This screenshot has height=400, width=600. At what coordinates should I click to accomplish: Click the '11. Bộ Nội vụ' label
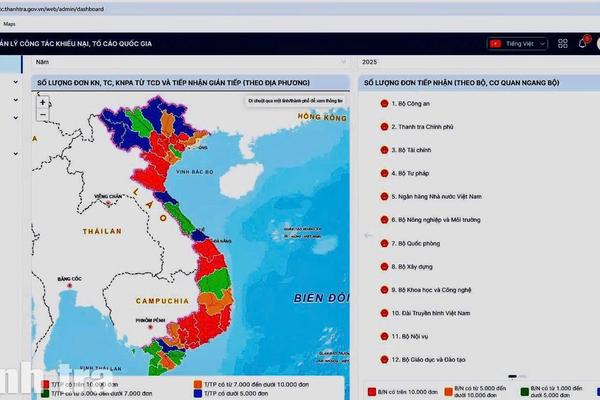pos(410,336)
